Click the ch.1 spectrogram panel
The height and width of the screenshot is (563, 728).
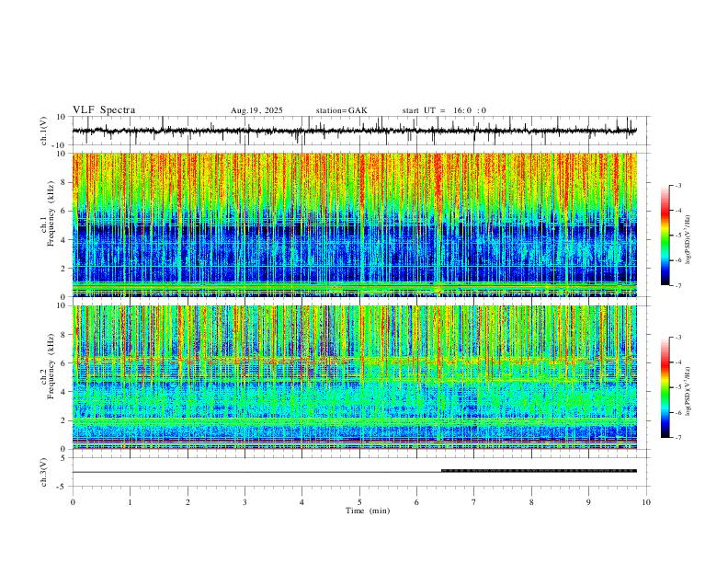coord(355,224)
